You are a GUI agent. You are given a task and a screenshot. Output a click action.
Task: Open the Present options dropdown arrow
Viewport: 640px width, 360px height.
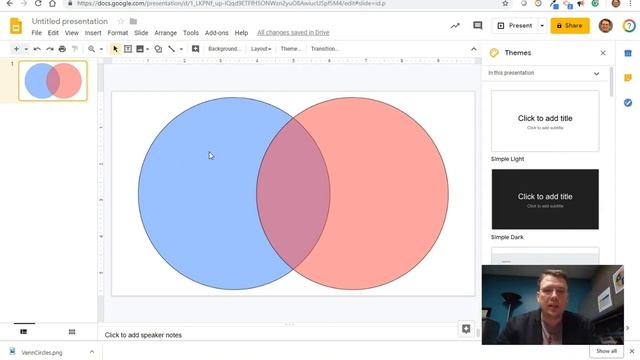(542, 26)
